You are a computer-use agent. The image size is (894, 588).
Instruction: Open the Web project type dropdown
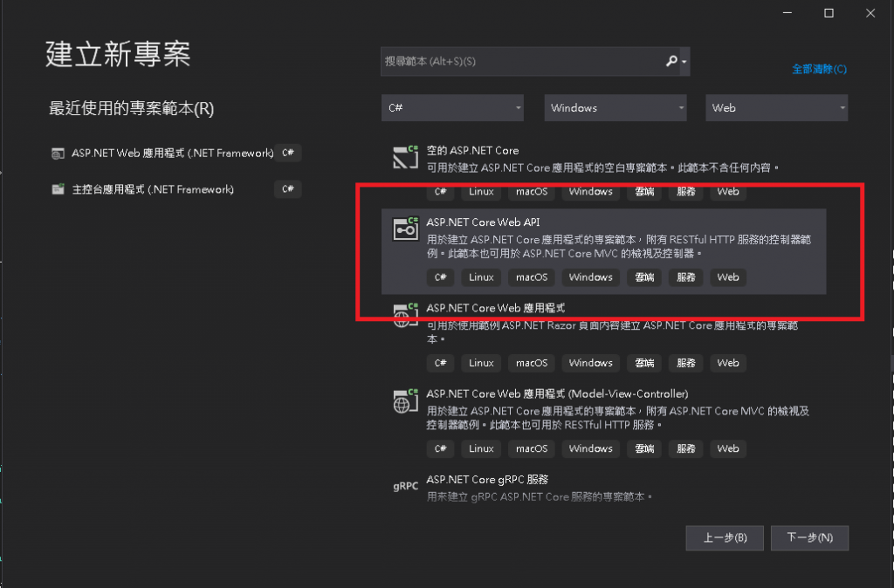[x=776, y=107]
